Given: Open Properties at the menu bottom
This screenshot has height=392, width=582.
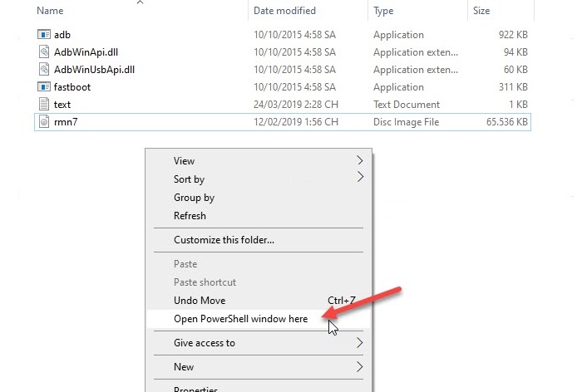Looking at the screenshot, I should [x=195, y=388].
